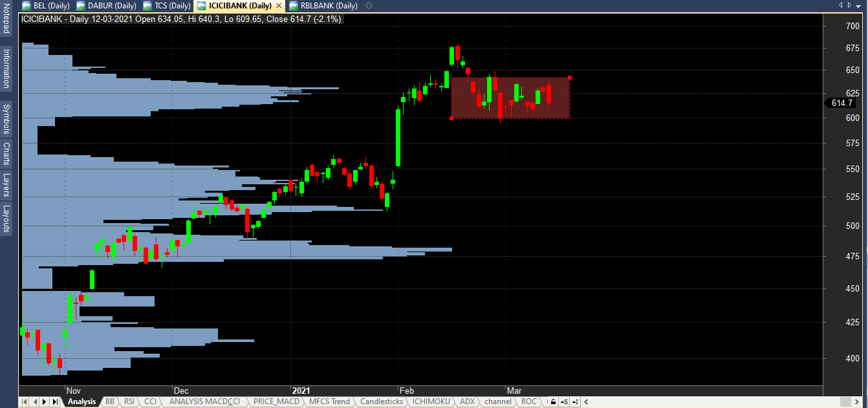Go to the next sheet tab
Image resolution: width=868 pixels, height=408 pixels.
point(45,402)
